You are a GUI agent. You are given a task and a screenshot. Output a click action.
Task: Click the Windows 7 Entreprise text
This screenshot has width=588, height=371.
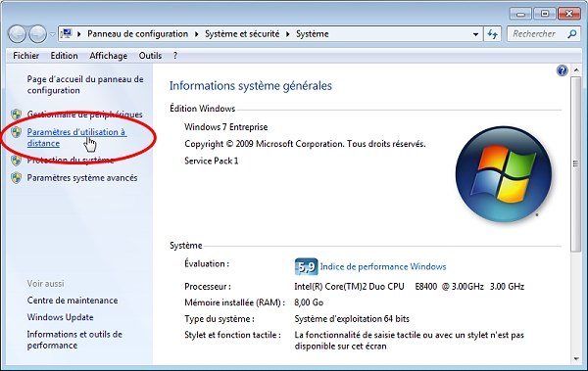[225, 127]
